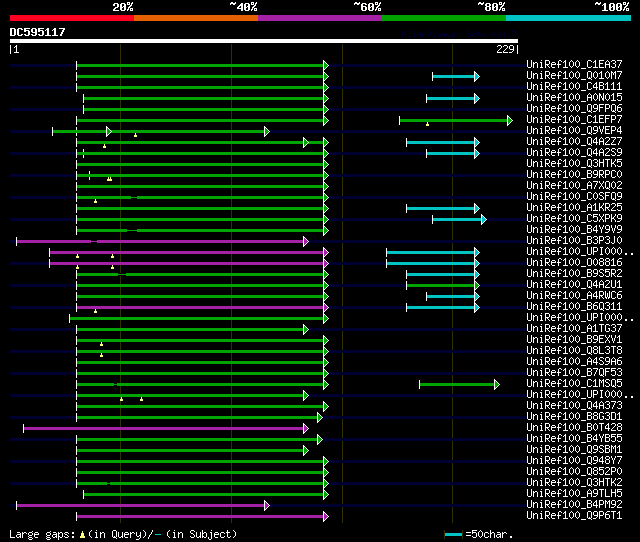Select the UniRef100_B4YB55 label
Viewport: 640px width, 542px height.
pyautogui.click(x=574, y=439)
